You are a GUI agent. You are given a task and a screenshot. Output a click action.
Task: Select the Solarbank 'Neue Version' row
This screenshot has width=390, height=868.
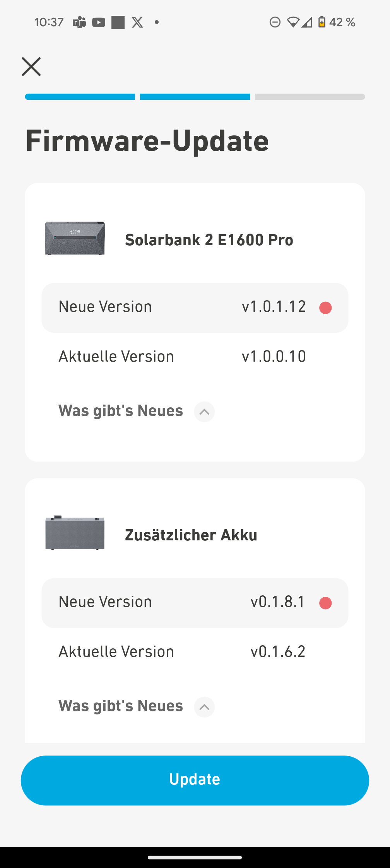tap(195, 308)
